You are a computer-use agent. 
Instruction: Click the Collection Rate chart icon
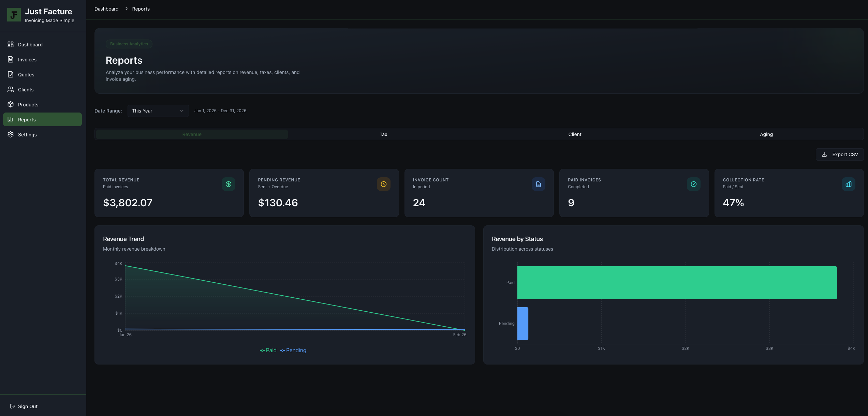848,184
